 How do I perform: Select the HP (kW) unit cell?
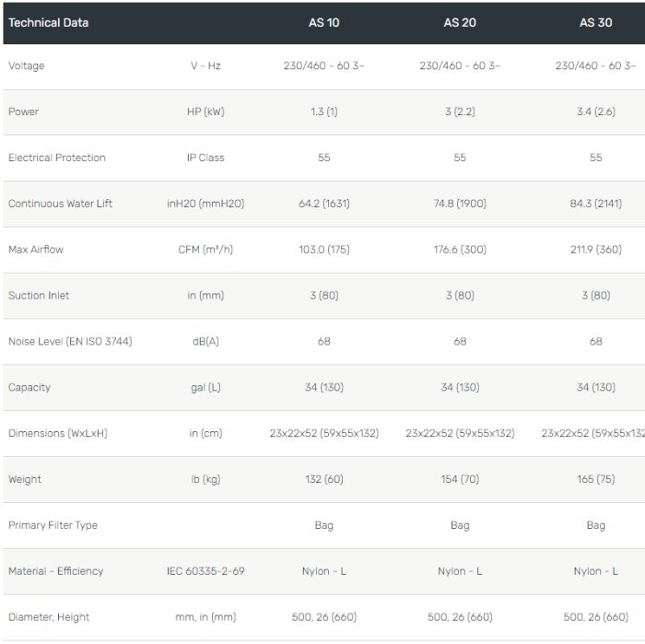tap(205, 111)
